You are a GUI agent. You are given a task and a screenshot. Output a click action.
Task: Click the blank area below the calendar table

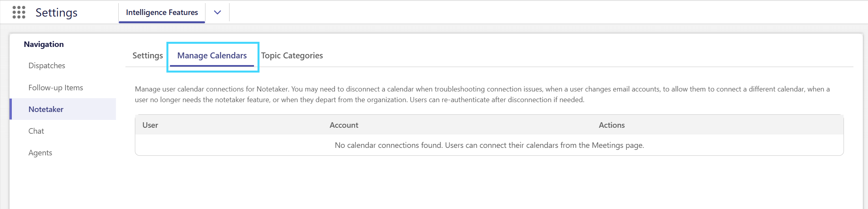[x=489, y=182]
